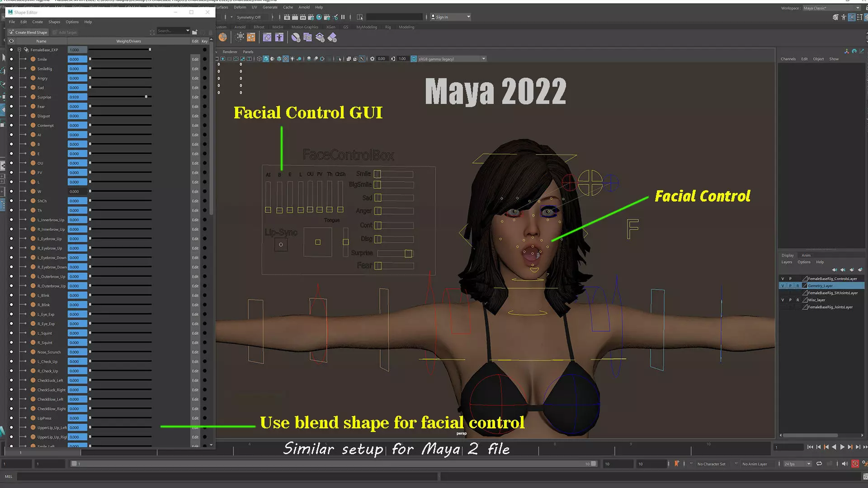
Task: Toggle textured display in the viewport toolbar
Action: click(x=286, y=59)
